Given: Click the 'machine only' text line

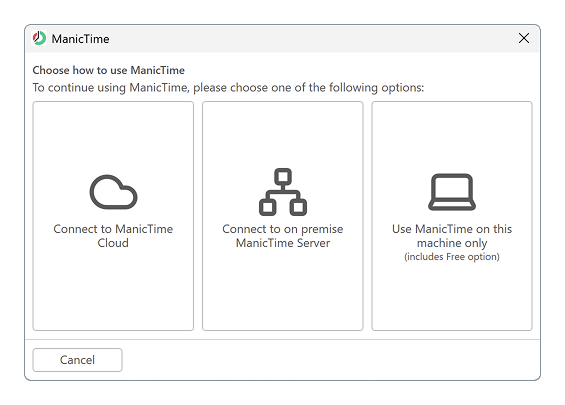Looking at the screenshot, I should pos(452,243).
